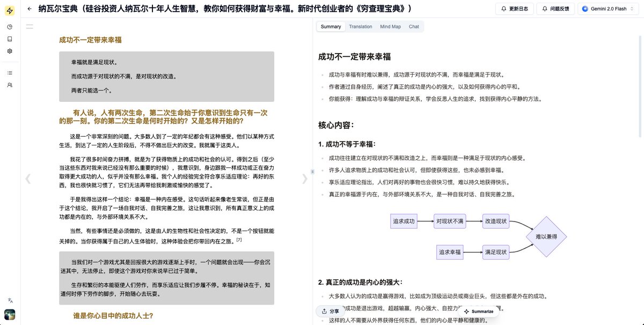644x325 pixels.
Task: Click bullet starting 真正的幸福源于内在
Action: click(x=422, y=194)
